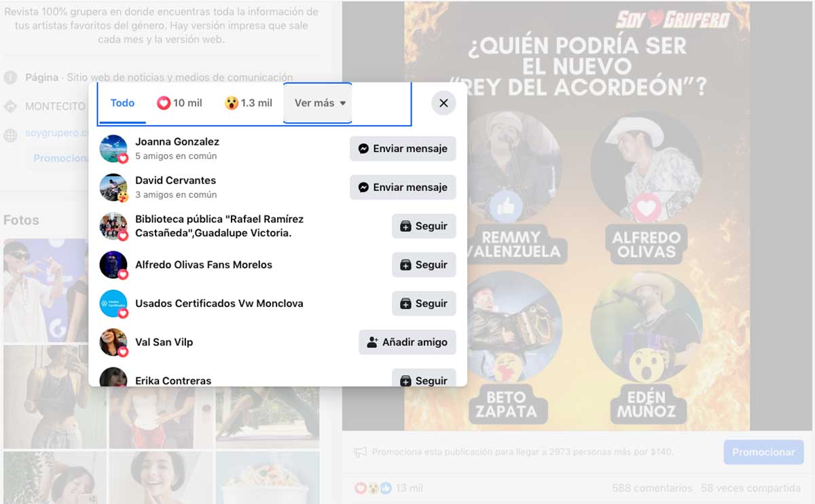Open the Fotos section heading
Screen dimensions: 815x504
[21, 220]
